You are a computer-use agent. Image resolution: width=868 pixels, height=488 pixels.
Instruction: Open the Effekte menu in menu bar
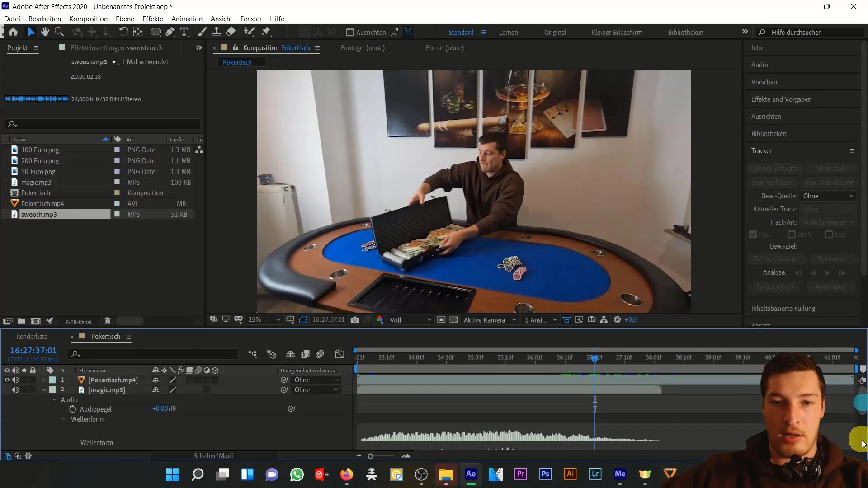[153, 19]
